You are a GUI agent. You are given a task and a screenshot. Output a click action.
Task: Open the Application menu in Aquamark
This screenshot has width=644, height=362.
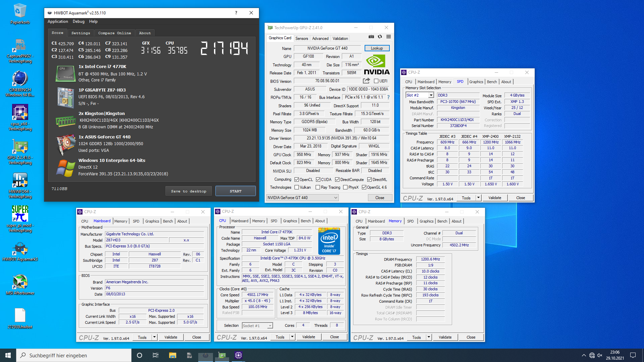(58, 21)
